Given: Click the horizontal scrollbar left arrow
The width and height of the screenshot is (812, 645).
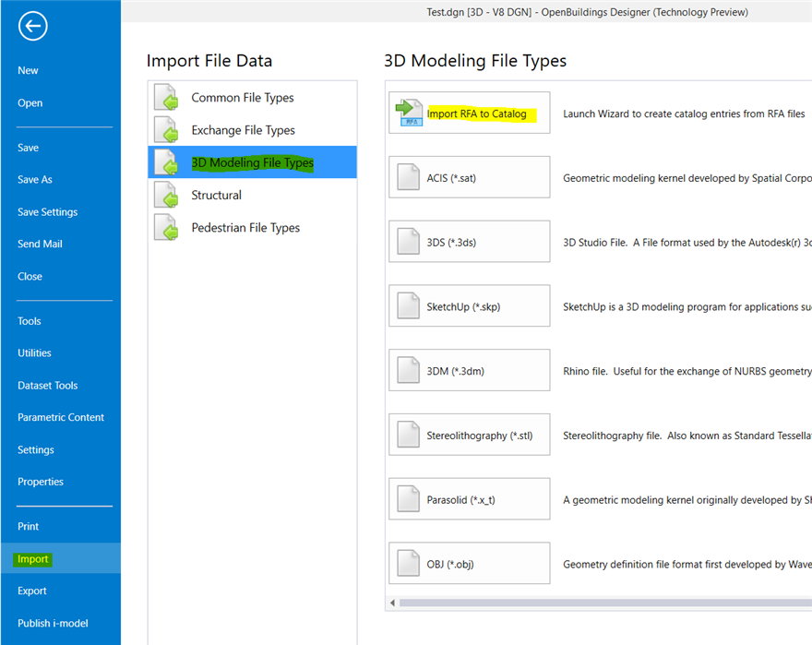Looking at the screenshot, I should point(392,603).
